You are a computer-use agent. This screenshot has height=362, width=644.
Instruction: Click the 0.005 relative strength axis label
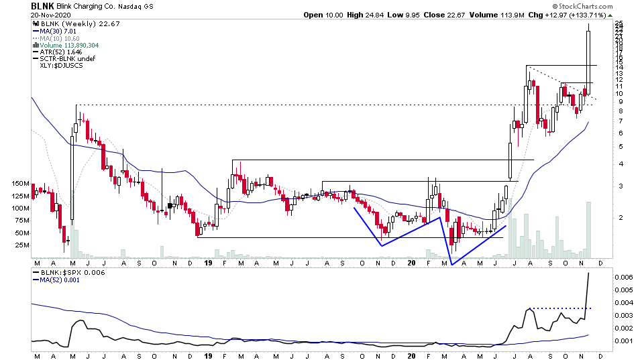[x=623, y=290]
